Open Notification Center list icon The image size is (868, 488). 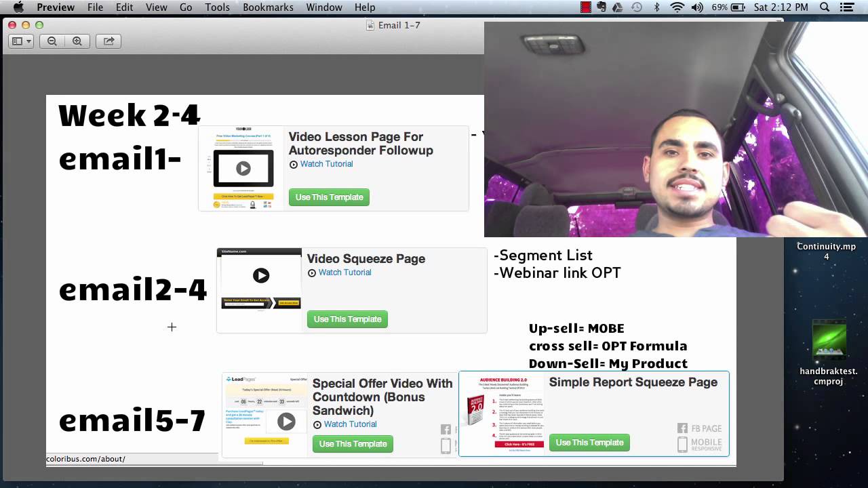point(847,7)
